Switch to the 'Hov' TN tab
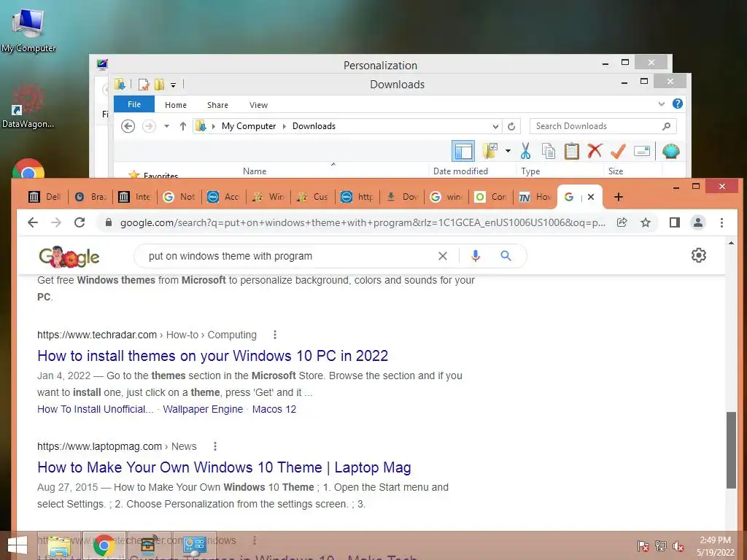Image resolution: width=747 pixels, height=560 pixels. 535,197
